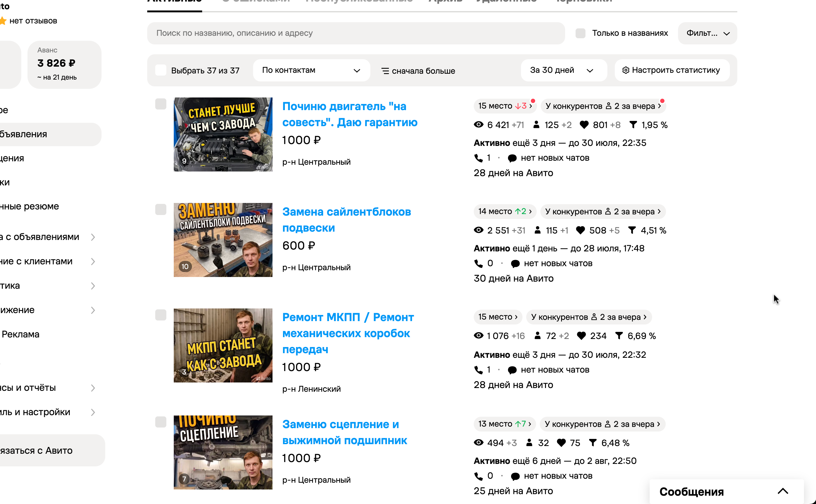Open the Заменю сцепление и выжимной подшипник title
The image size is (816, 504).
344,432
